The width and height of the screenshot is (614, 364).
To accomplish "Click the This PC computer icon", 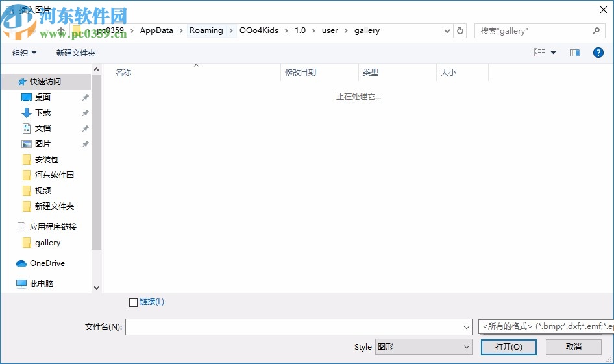I will click(x=21, y=284).
